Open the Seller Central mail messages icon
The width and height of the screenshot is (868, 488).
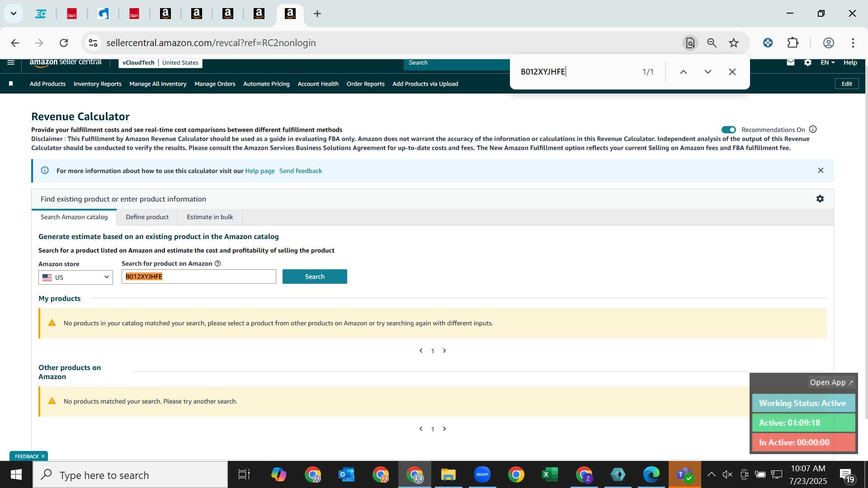point(790,62)
